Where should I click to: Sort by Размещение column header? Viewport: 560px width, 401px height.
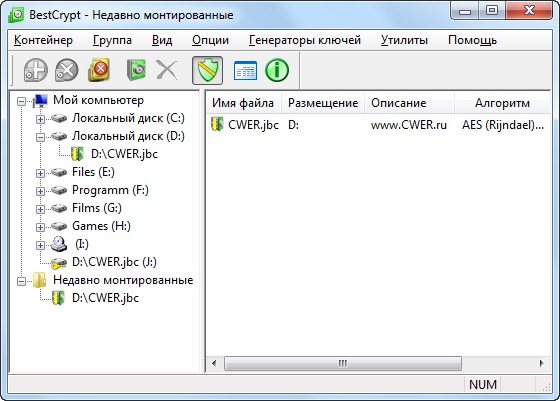click(323, 103)
